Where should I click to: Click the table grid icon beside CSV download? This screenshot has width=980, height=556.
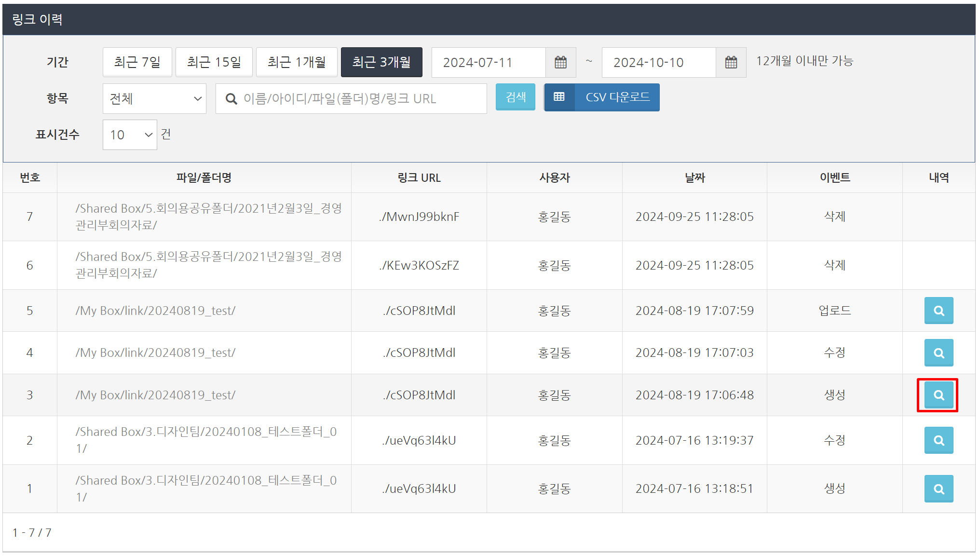[559, 97]
